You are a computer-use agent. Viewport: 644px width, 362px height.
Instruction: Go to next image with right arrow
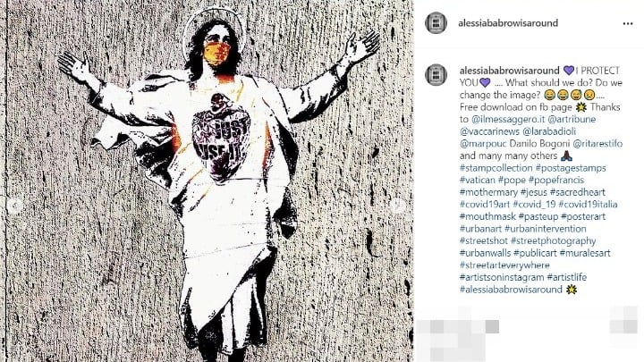(x=398, y=206)
